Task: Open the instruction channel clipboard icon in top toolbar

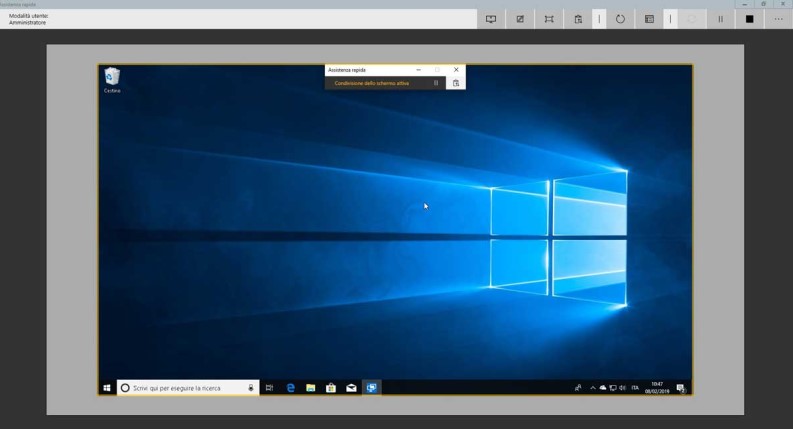Action: tap(578, 19)
